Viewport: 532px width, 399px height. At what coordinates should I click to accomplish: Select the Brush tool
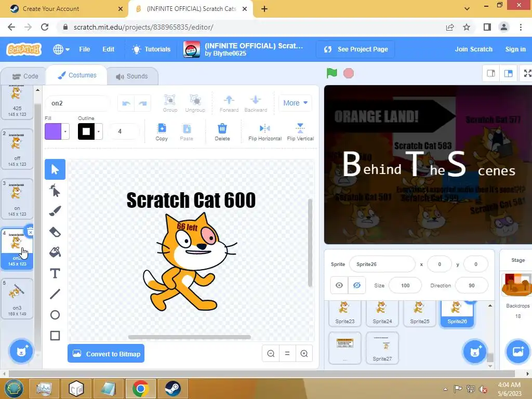click(x=55, y=211)
